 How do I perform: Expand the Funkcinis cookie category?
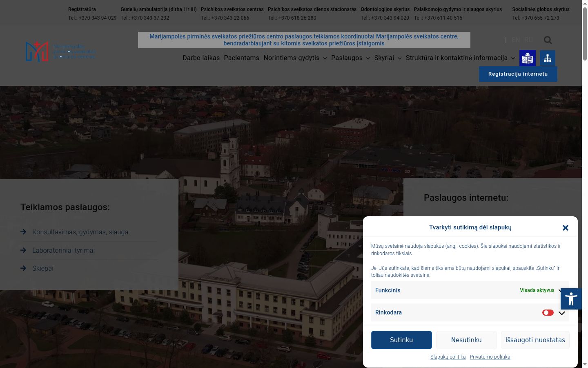(560, 290)
